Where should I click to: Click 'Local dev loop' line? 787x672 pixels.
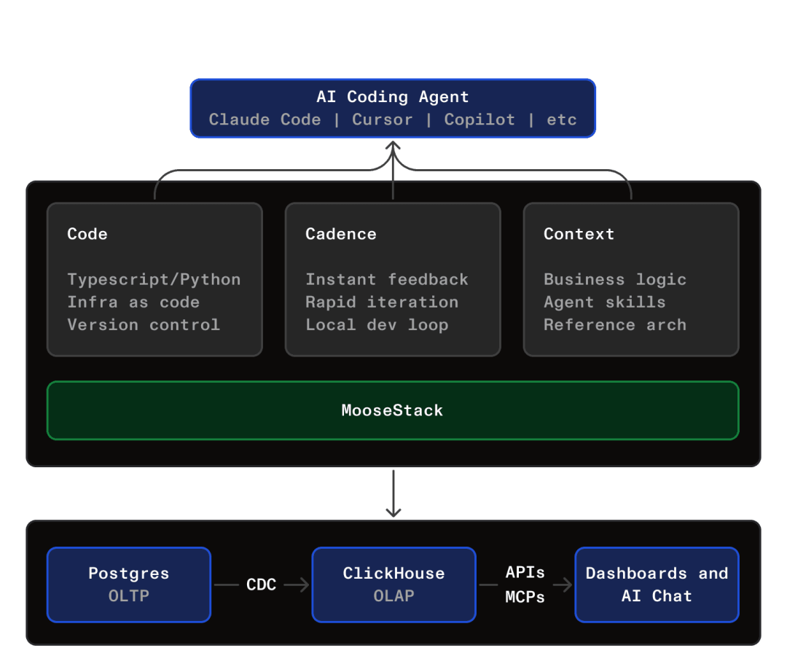tap(377, 325)
